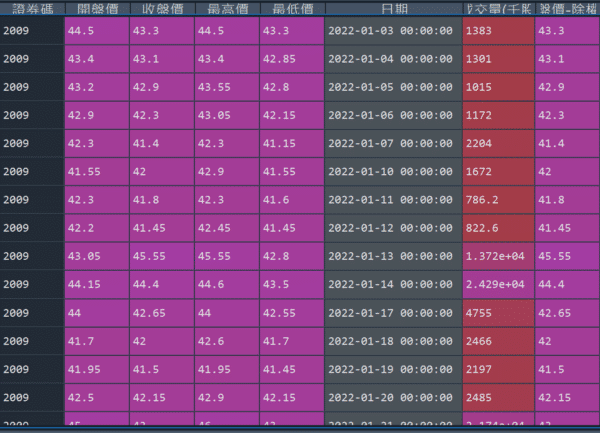This screenshot has width=600, height=433.
Task: Select the opening price cell 41.95
Action: (96, 370)
